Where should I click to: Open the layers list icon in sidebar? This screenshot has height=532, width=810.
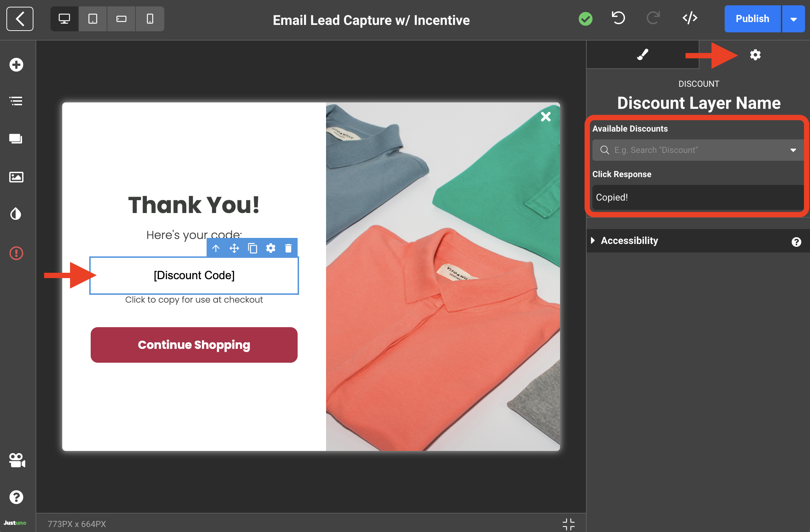pyautogui.click(x=16, y=101)
